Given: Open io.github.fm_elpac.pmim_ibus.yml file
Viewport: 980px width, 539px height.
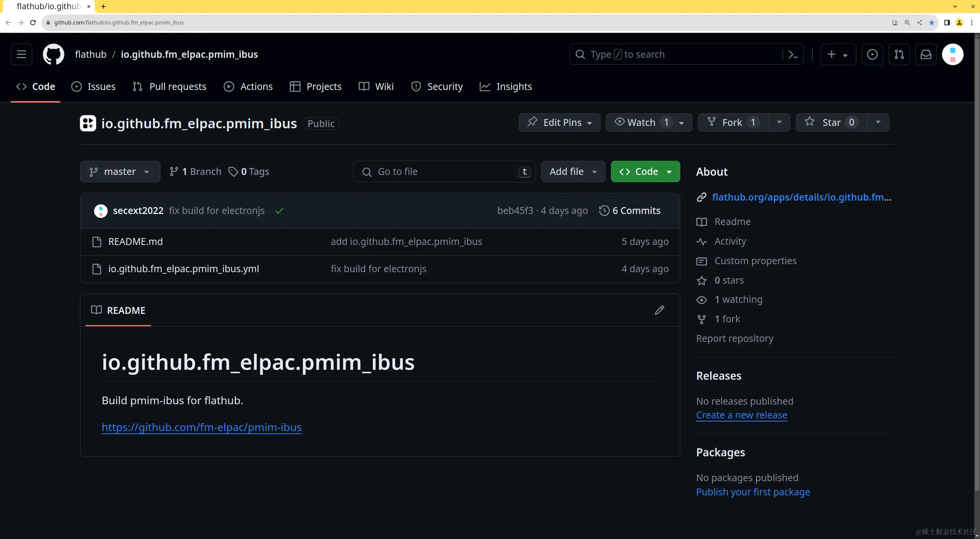Looking at the screenshot, I should pyautogui.click(x=184, y=269).
